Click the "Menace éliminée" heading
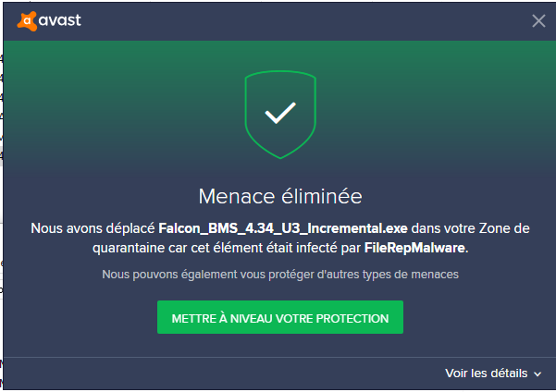This screenshot has width=556, height=392. 280,196
